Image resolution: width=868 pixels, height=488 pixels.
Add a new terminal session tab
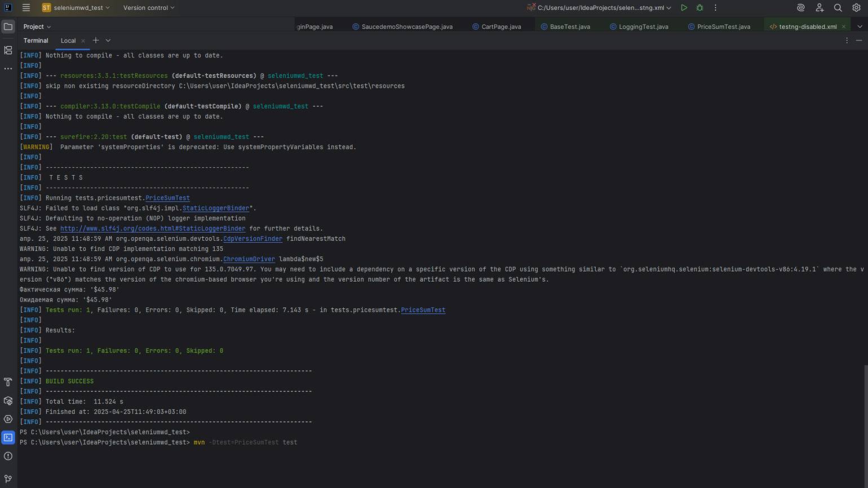click(x=96, y=41)
